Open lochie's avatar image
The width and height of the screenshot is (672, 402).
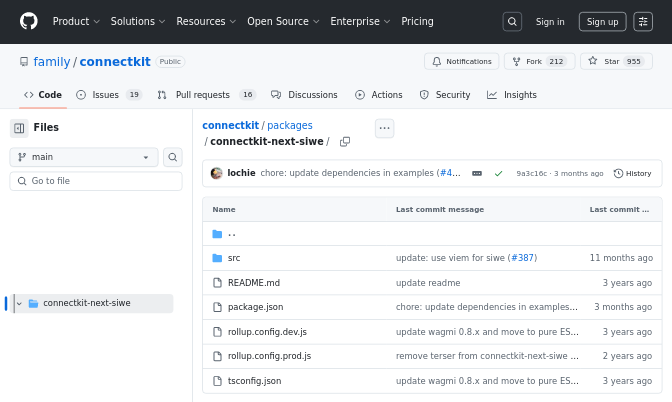216,173
